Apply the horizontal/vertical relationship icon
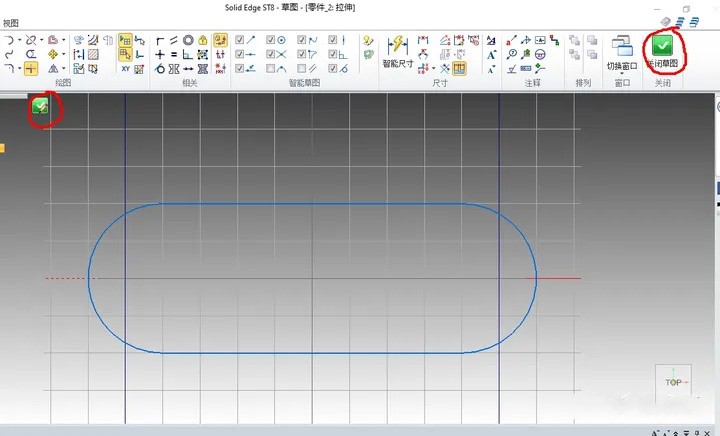 point(160,55)
